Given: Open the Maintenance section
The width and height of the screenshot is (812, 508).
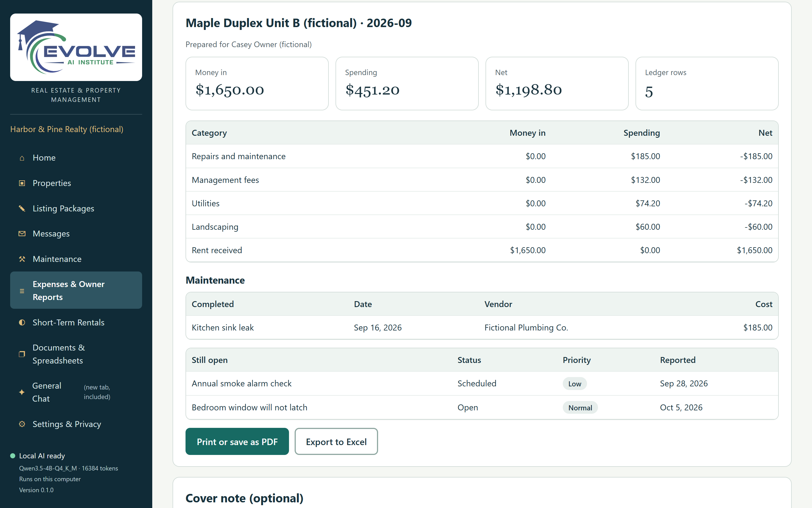Looking at the screenshot, I should (76, 259).
